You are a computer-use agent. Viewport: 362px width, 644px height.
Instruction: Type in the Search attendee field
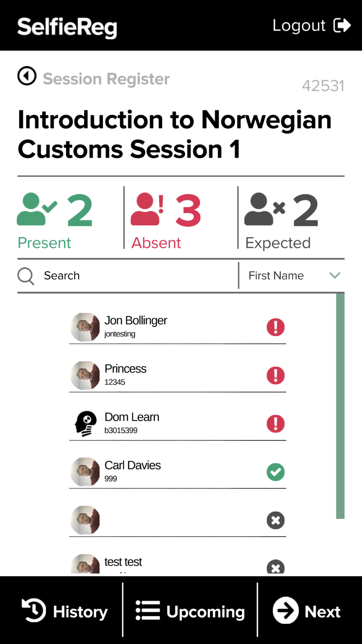coord(138,276)
